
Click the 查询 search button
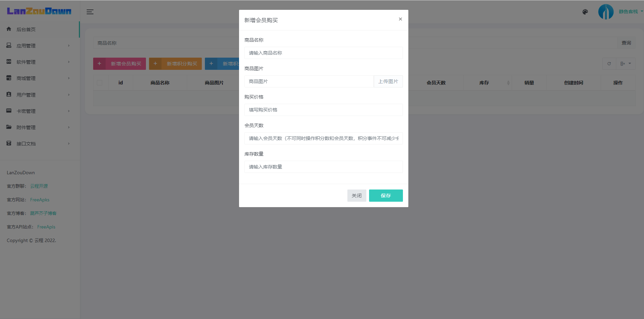click(x=626, y=43)
